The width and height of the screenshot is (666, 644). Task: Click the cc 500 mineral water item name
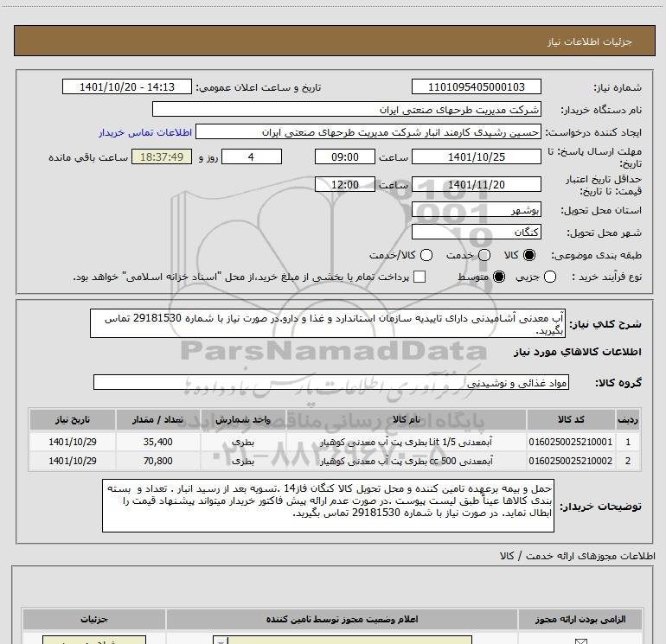pyautogui.click(x=406, y=461)
